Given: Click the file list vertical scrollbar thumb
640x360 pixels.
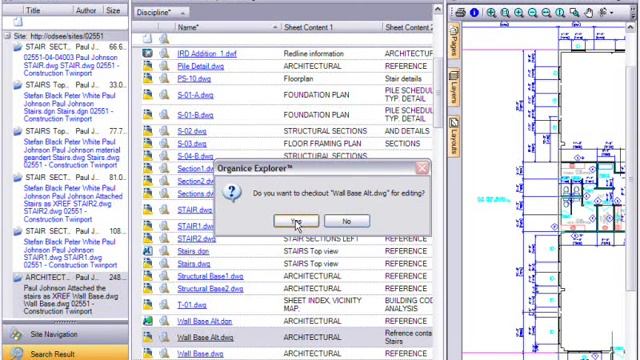Looking at the screenshot, I should 438,92.
